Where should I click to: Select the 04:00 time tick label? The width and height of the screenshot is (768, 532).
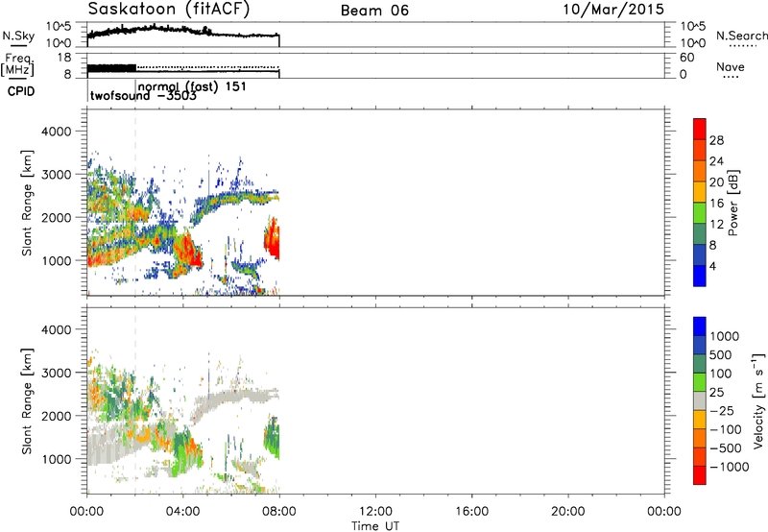[x=182, y=512]
